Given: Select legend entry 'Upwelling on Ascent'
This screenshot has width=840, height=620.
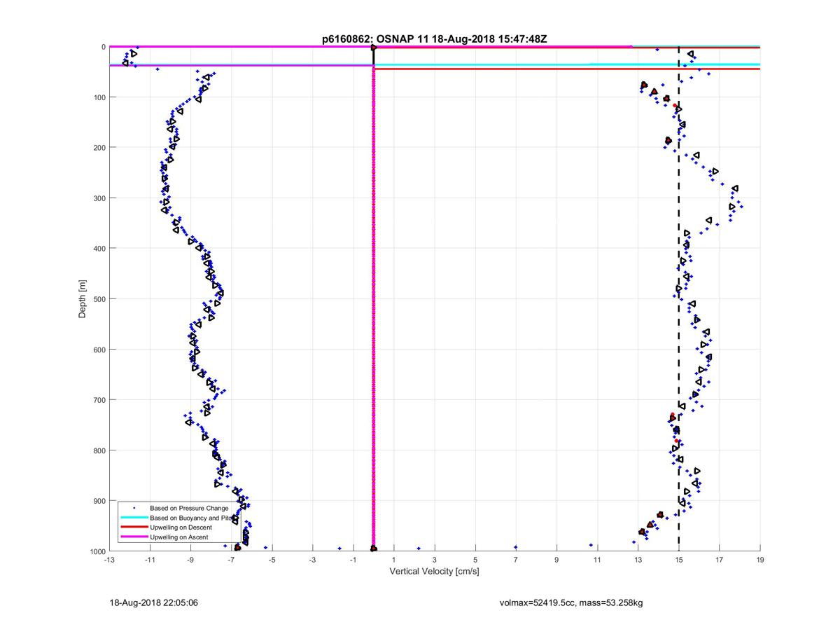Looking at the screenshot, I should [180, 537].
